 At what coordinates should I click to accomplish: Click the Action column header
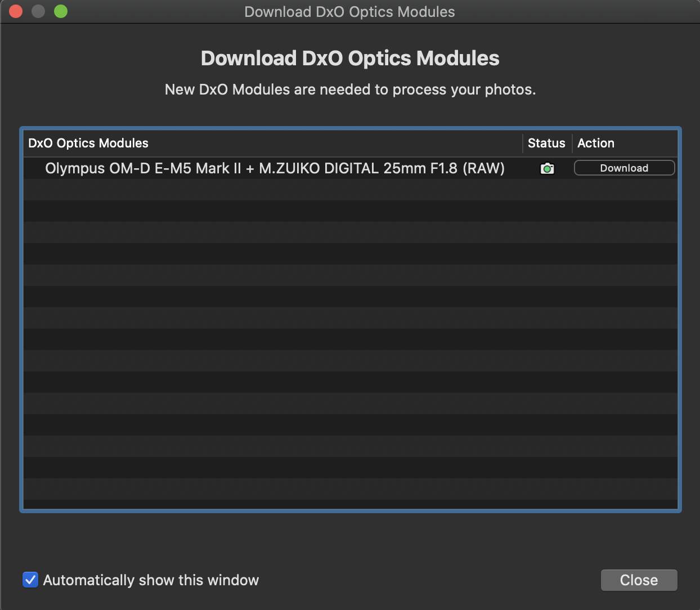[625, 143]
